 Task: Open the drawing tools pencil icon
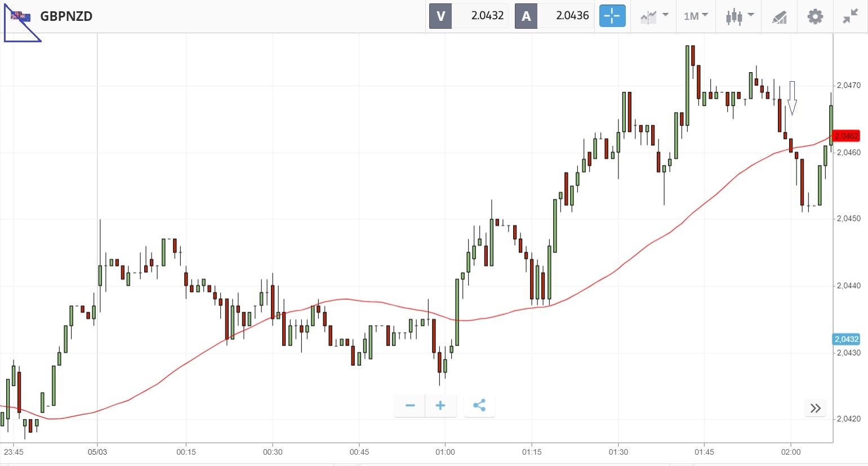[x=779, y=17]
